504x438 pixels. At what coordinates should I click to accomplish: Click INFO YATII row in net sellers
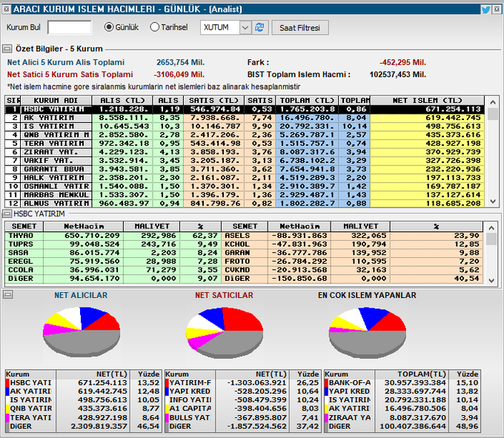(x=242, y=400)
